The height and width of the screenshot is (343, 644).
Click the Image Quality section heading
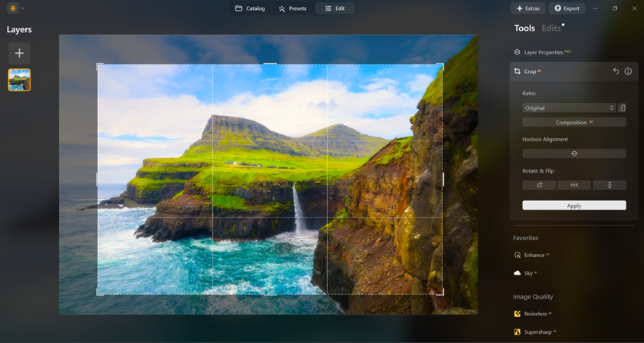(533, 296)
